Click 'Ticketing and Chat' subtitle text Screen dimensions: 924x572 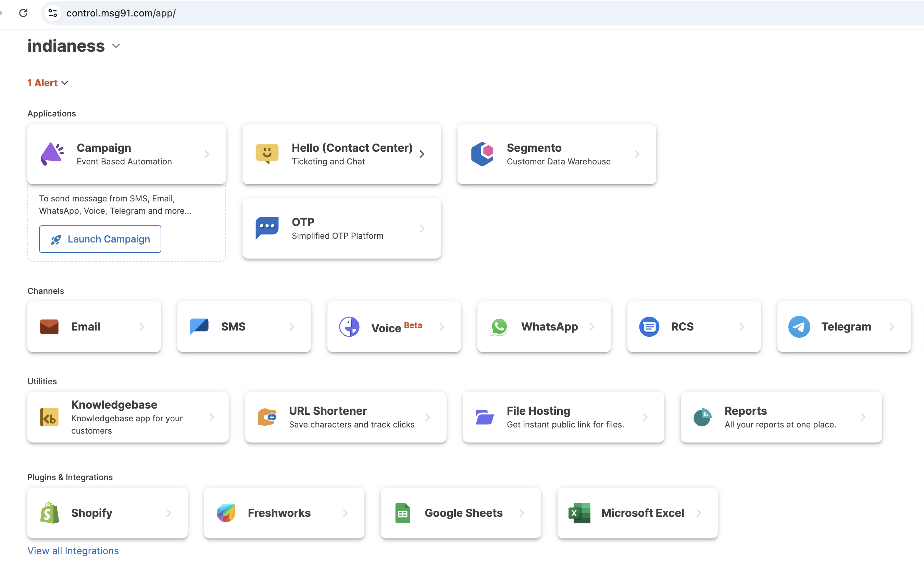328,162
